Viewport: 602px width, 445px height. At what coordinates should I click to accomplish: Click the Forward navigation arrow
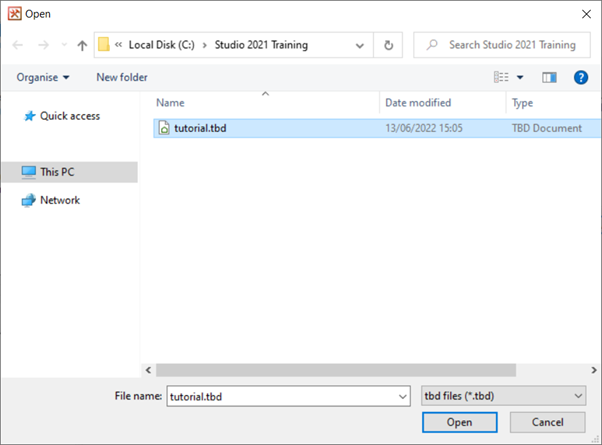tap(43, 45)
